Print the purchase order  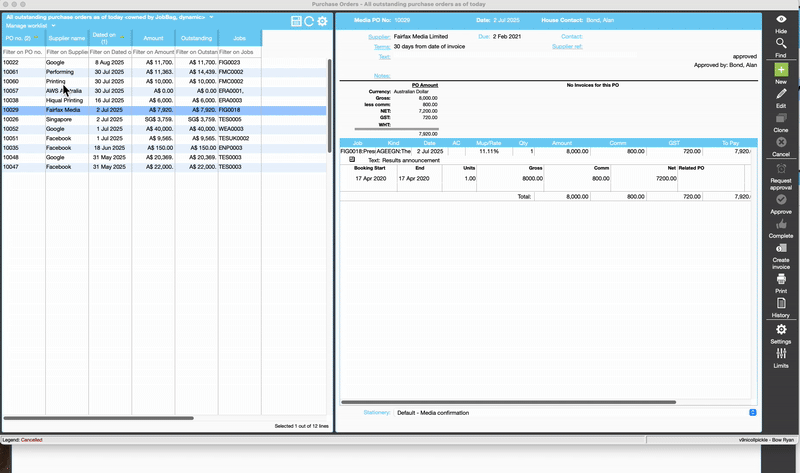pyautogui.click(x=781, y=279)
